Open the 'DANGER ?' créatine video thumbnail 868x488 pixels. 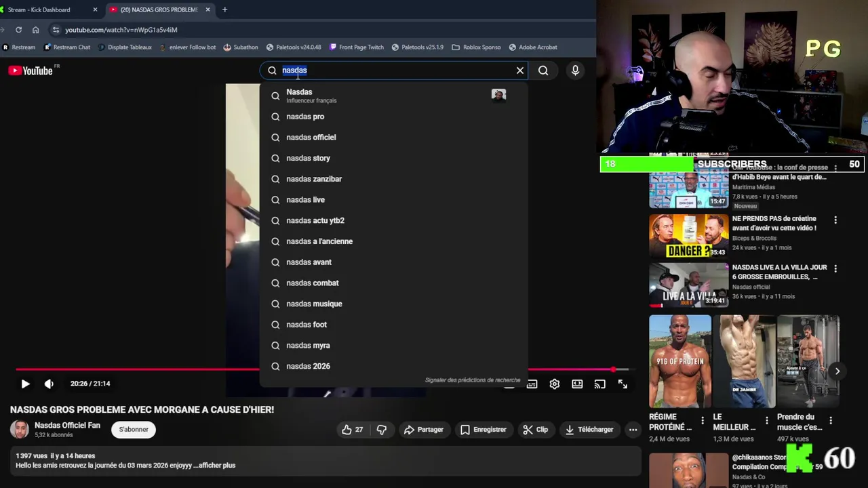point(688,237)
